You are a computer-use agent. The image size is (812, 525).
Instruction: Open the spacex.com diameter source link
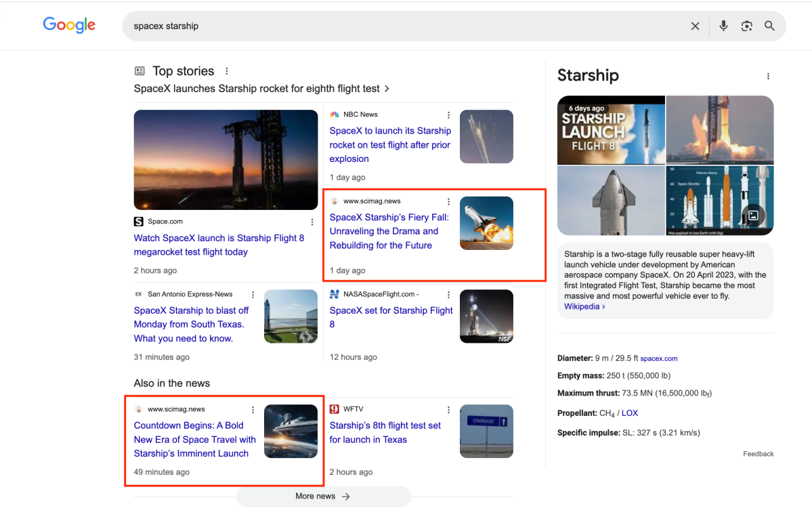click(658, 358)
